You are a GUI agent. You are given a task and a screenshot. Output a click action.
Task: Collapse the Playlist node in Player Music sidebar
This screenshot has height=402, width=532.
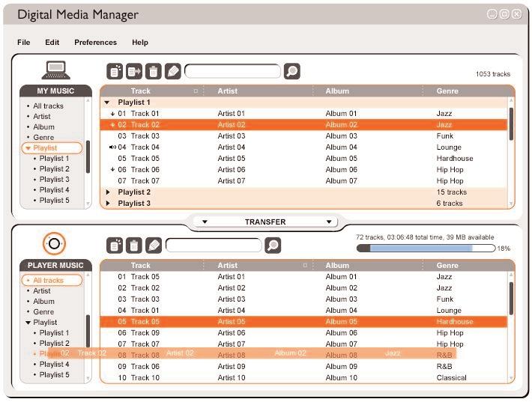[x=28, y=323]
